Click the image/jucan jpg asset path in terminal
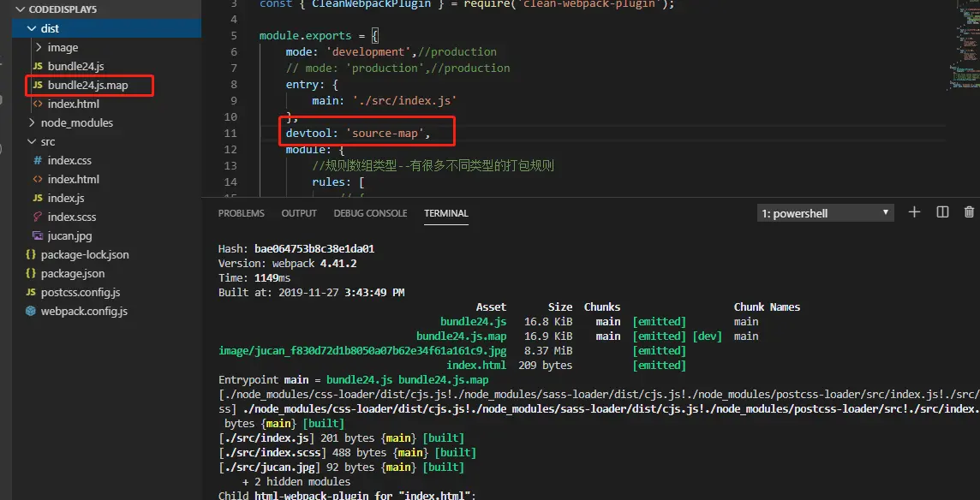The width and height of the screenshot is (980, 500). click(362, 351)
